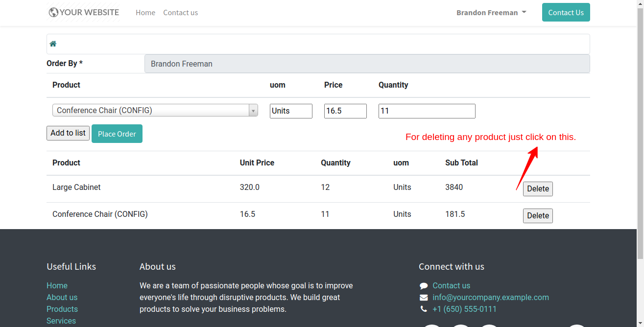Open the Brandon Freeman user menu
Image resolution: width=644 pixels, height=327 pixels.
point(491,13)
